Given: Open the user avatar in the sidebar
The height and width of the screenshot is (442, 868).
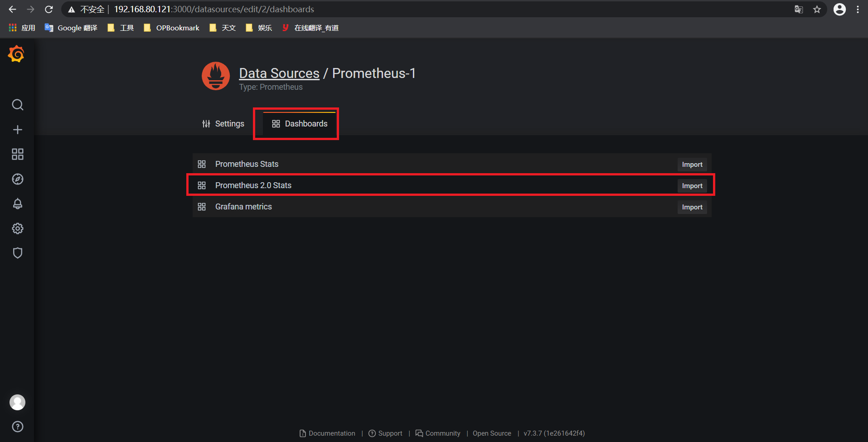Looking at the screenshot, I should click(x=17, y=402).
